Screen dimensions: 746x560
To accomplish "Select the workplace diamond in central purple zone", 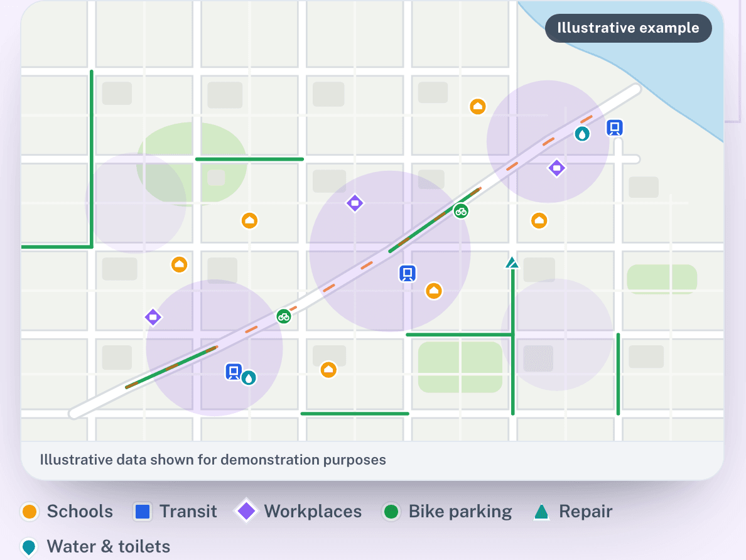I will [x=354, y=203].
